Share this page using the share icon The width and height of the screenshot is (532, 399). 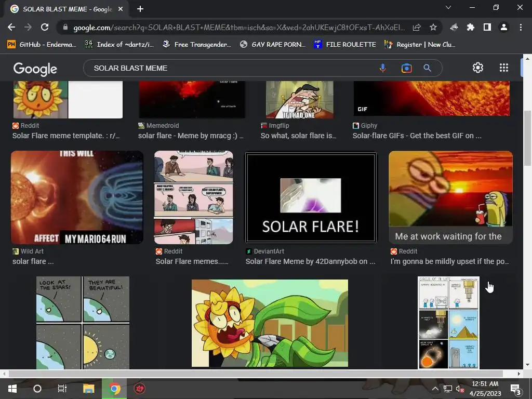417,27
